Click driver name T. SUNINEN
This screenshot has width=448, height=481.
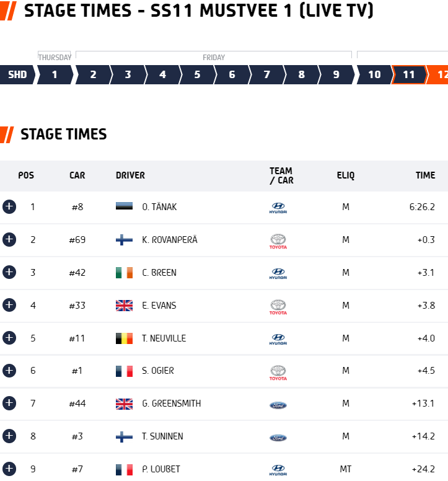click(162, 436)
